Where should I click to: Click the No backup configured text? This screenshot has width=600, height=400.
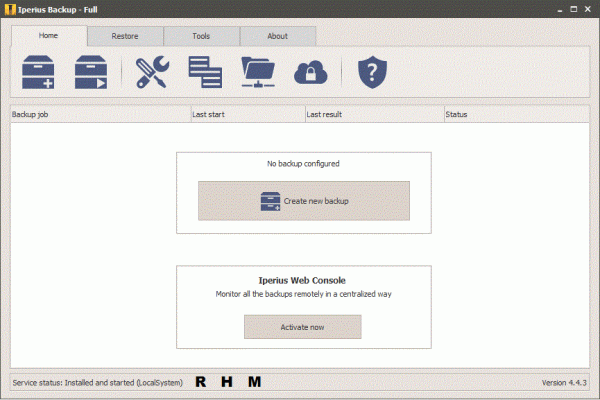pos(303,164)
